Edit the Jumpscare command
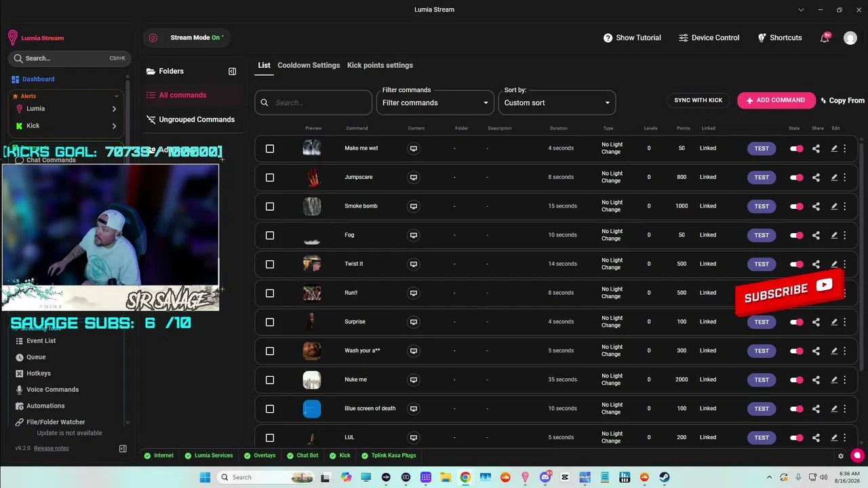868x488 pixels. click(834, 178)
